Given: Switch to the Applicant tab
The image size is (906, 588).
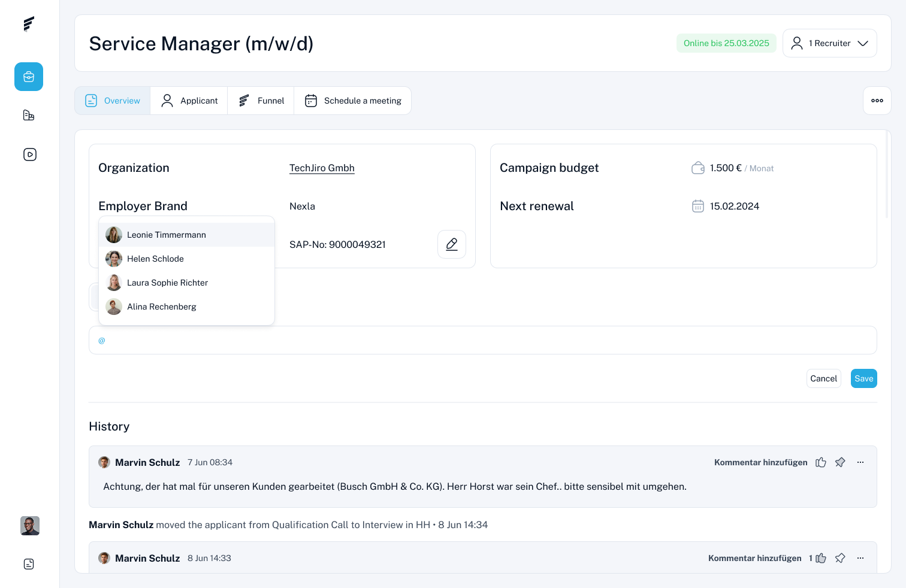Looking at the screenshot, I should [x=189, y=101].
